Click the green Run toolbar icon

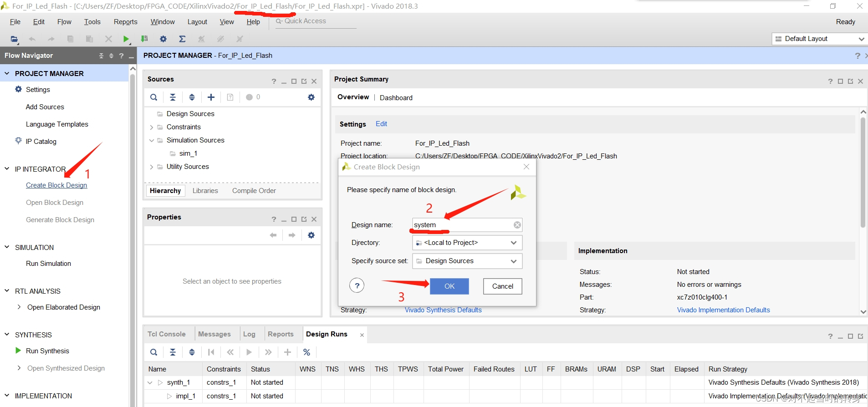tap(126, 39)
